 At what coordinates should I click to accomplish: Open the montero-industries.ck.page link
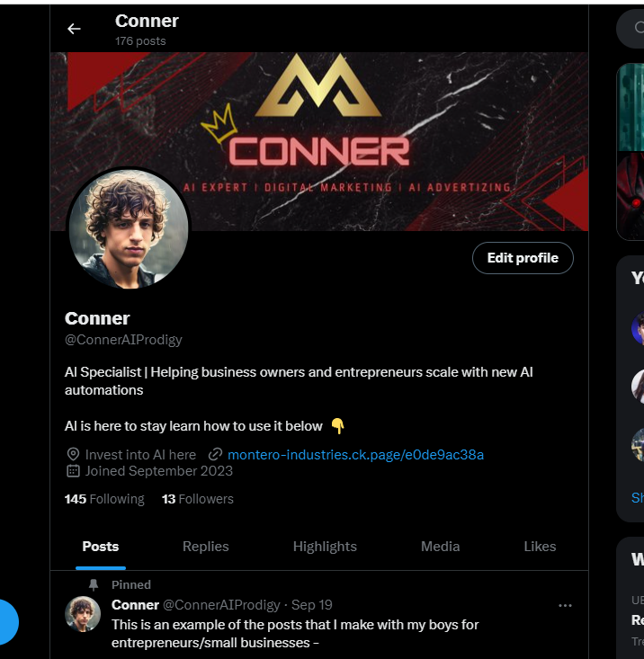355,454
